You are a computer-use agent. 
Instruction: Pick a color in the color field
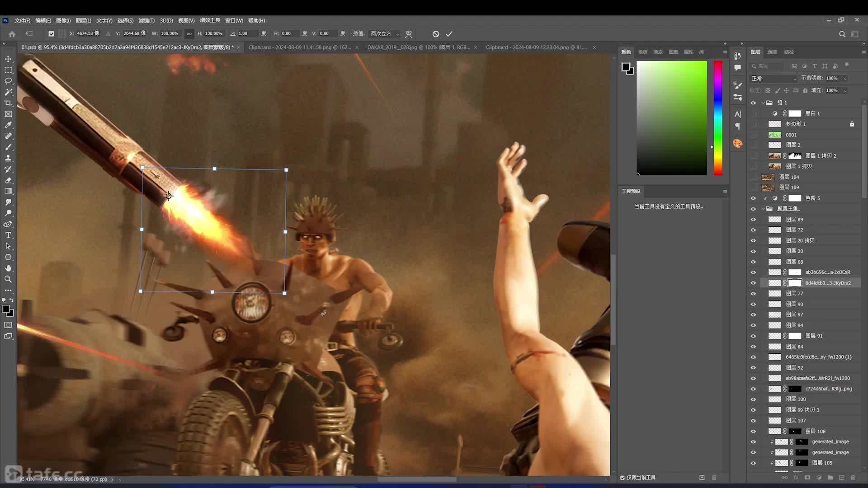click(672, 118)
